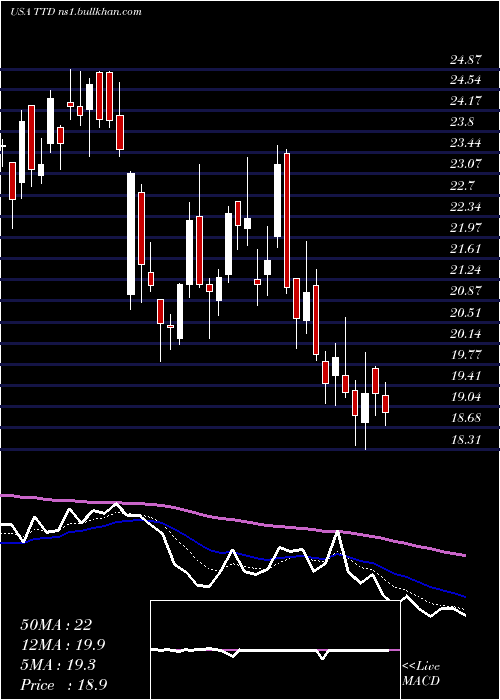The image size is (500, 700).
Task: Click the 20.87 price axis label
Action: 466,291
